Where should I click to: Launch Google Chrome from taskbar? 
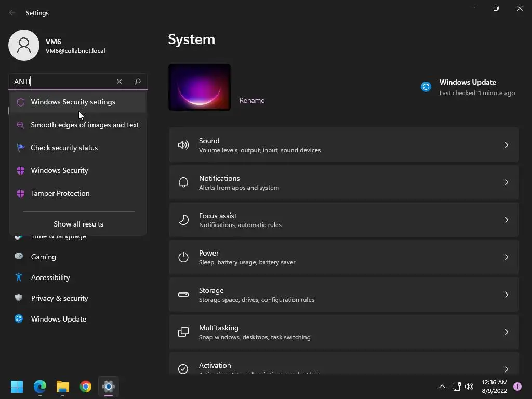tap(86, 387)
